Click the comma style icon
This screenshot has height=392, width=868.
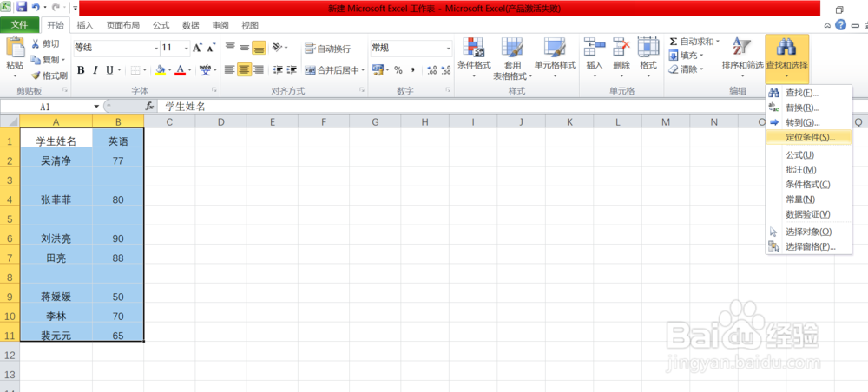point(412,70)
